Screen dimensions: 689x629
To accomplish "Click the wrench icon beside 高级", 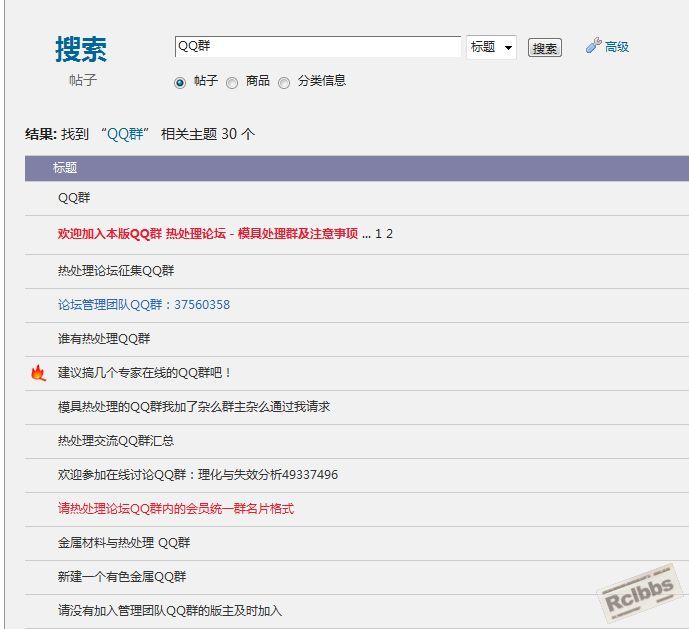I will [x=593, y=45].
